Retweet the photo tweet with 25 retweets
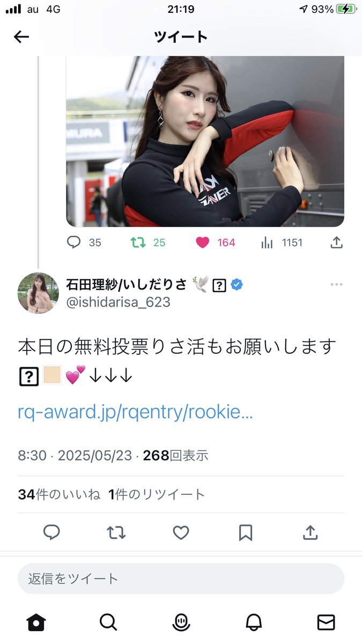362x644 pixels. (x=149, y=243)
